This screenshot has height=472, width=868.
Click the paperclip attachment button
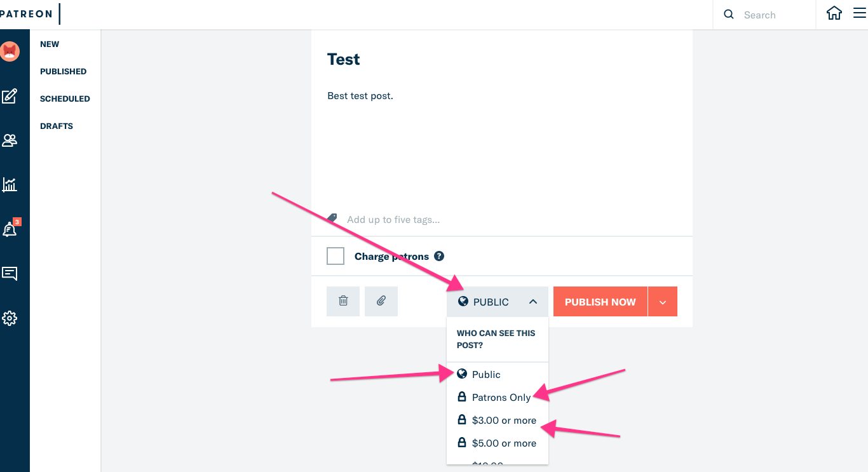click(381, 302)
